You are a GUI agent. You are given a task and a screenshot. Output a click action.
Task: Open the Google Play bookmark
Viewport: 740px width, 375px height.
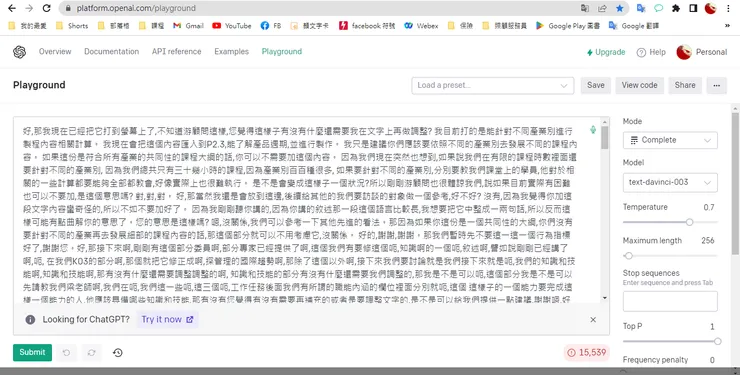pos(568,25)
